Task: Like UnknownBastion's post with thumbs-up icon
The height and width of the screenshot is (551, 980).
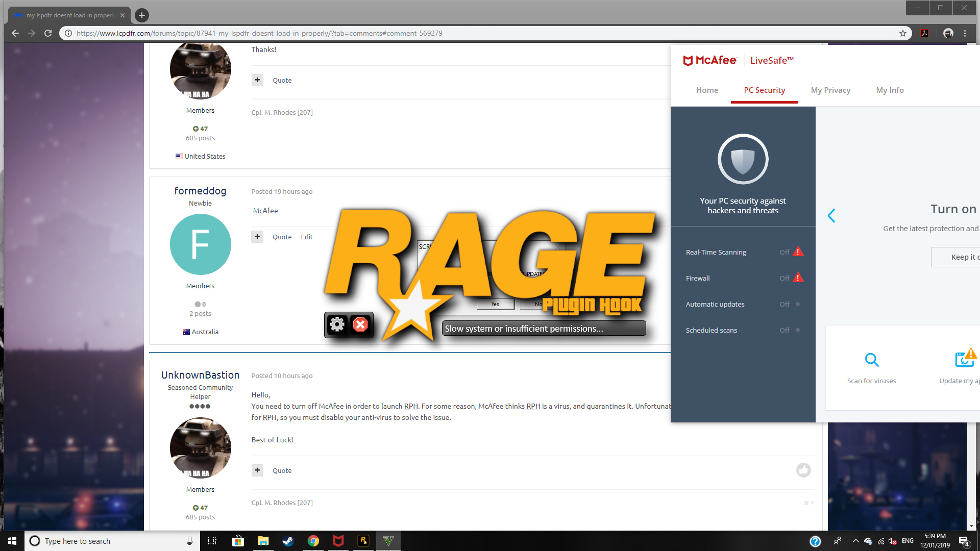Action: tap(803, 470)
